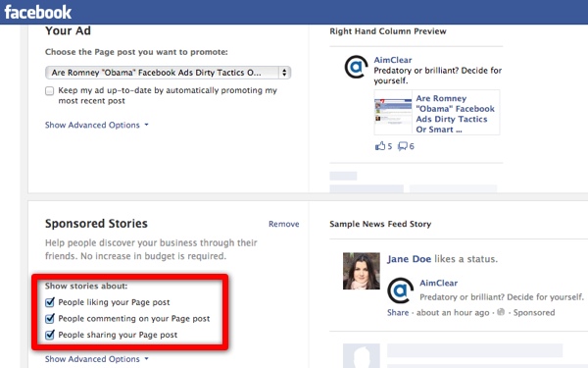588x368 pixels.
Task: Expand Show Advanced Options under Sponsored Stories
Action: tap(97, 359)
